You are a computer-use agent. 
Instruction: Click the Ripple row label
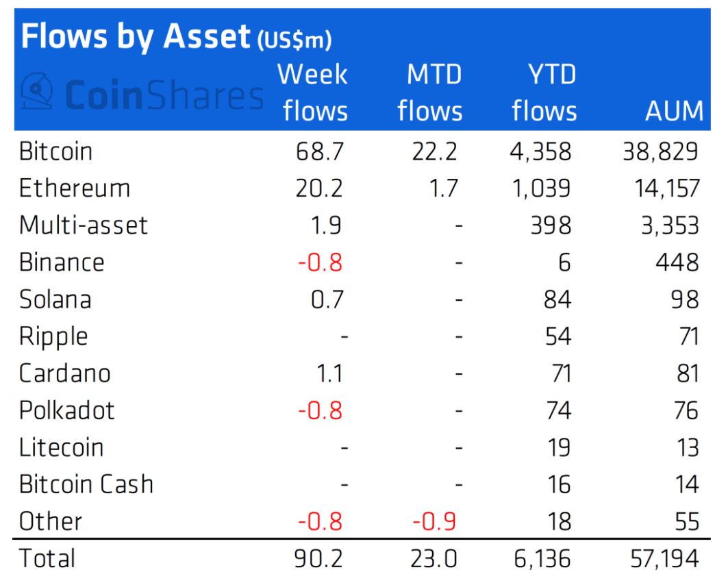[53, 337]
